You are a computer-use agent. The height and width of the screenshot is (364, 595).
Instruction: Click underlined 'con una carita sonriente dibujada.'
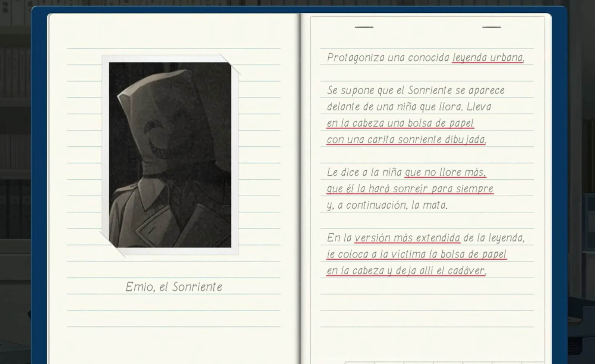(407, 139)
